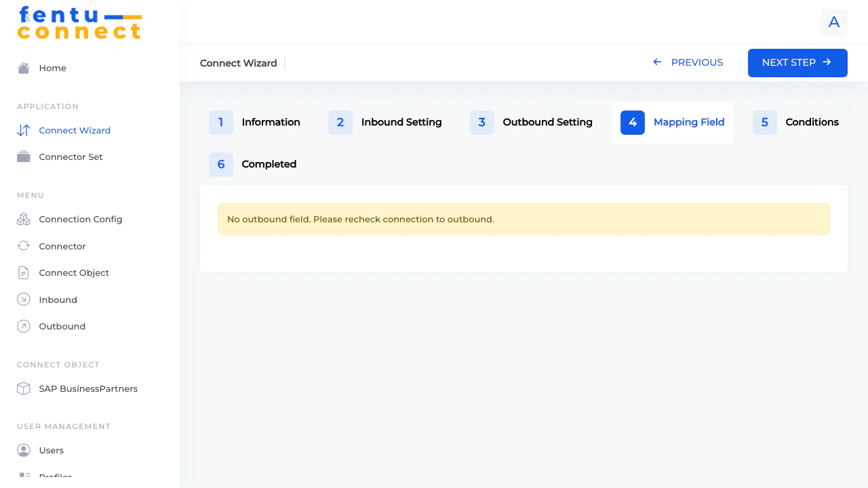Screen dimensions: 868x488
Task: Go back with PREVIOUS button
Action: [688, 62]
